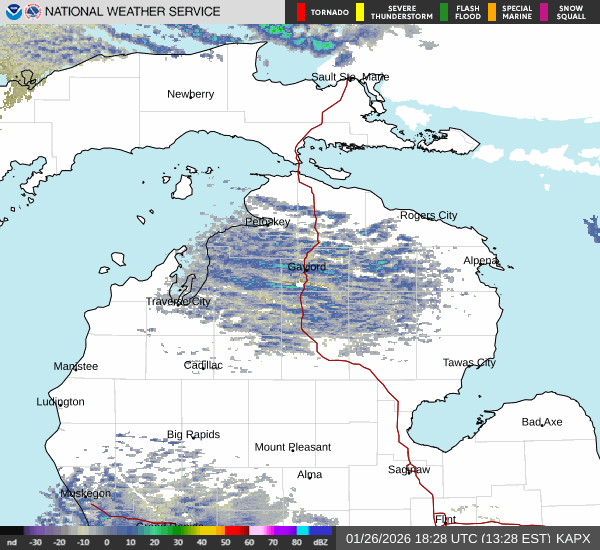
Task: Click the yellow Severe Thunderstorm legend swatch
Action: [360, 12]
